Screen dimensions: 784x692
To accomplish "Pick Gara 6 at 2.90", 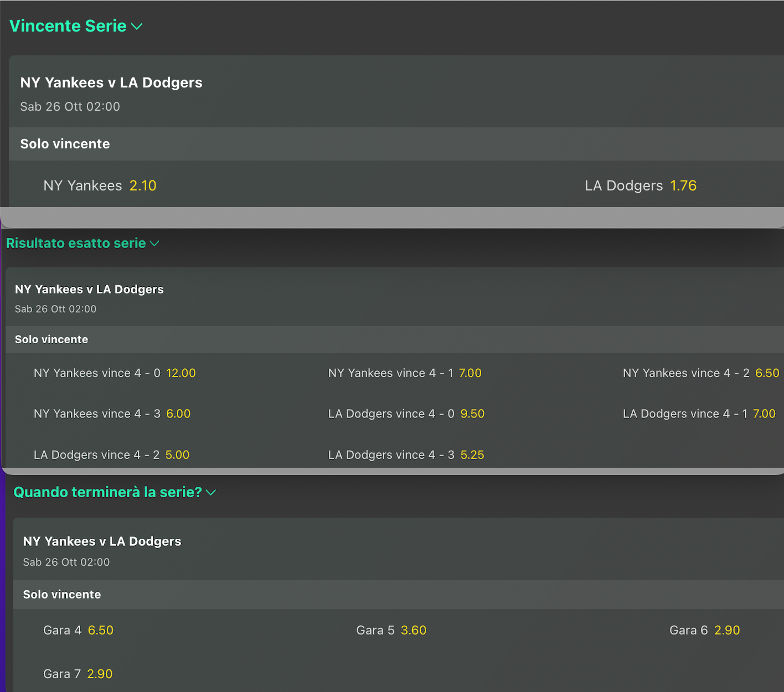I will point(727,631).
